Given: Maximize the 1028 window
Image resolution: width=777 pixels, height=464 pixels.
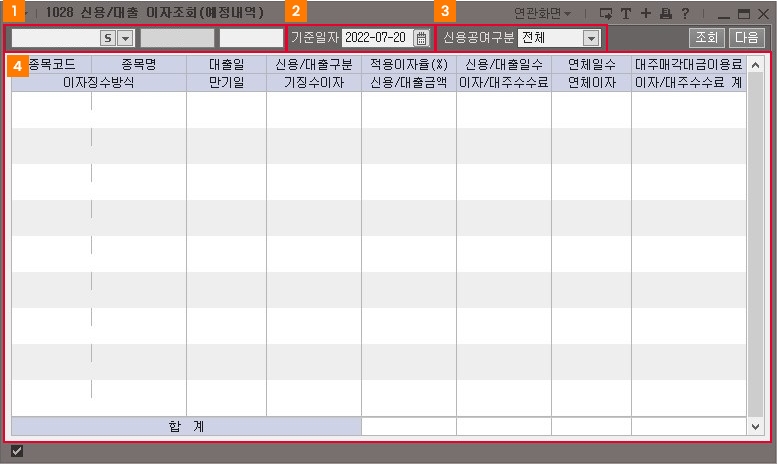Looking at the screenshot, I should pyautogui.click(x=744, y=14).
